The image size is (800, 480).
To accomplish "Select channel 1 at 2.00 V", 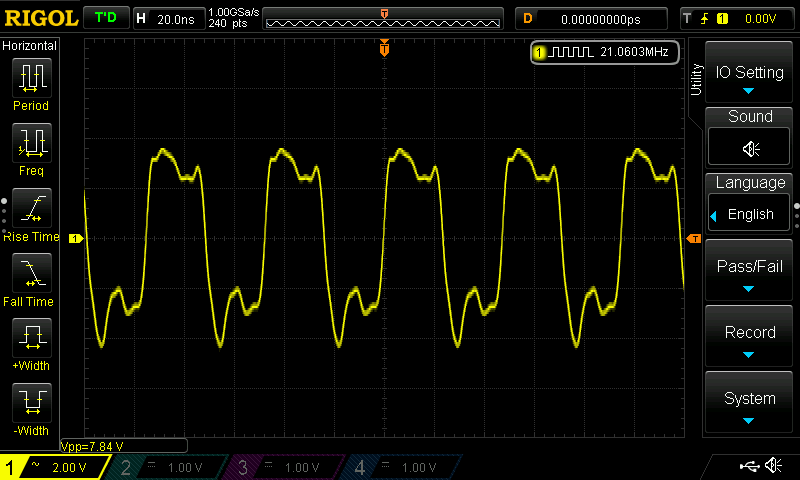I will 54,467.
